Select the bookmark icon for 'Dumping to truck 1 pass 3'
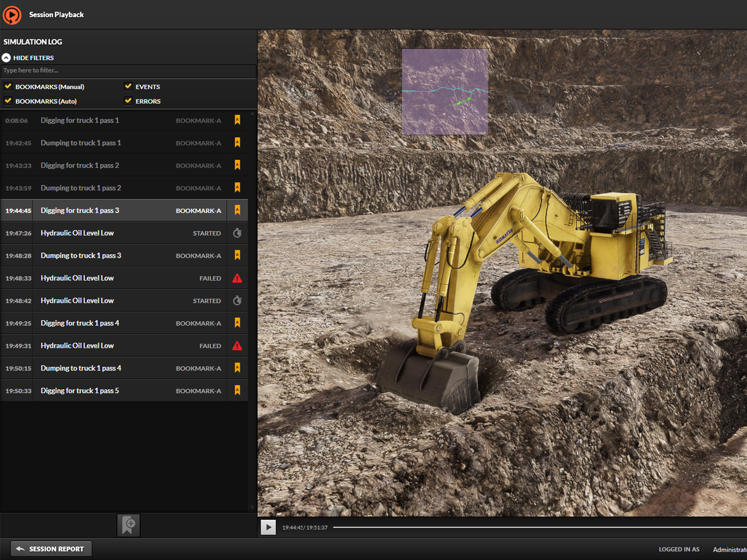This screenshot has width=747, height=560. tap(238, 255)
